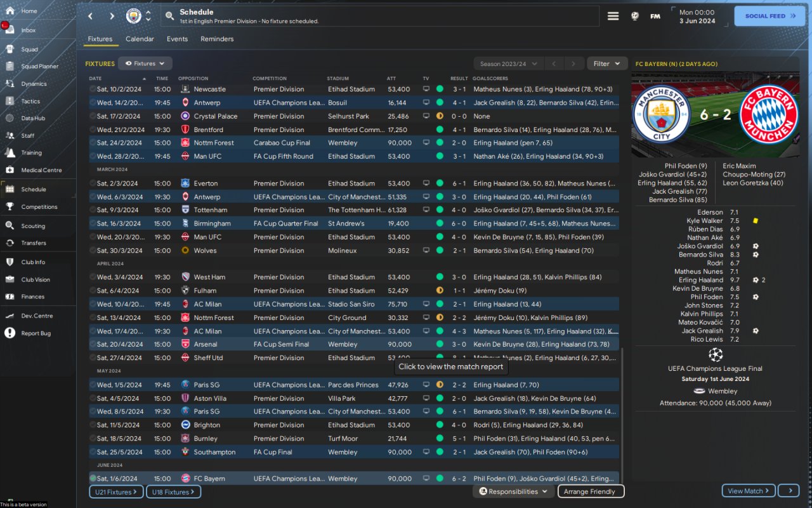
Task: Open the Fixtures view dropdown
Action: [x=145, y=63]
